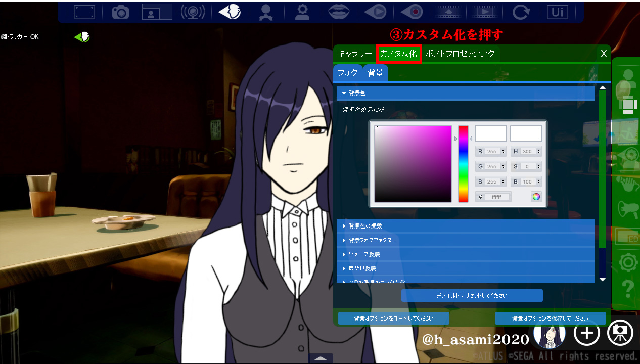This screenshot has height=364, width=640.
Task: Open help question mark in sidebar
Action: click(x=627, y=289)
